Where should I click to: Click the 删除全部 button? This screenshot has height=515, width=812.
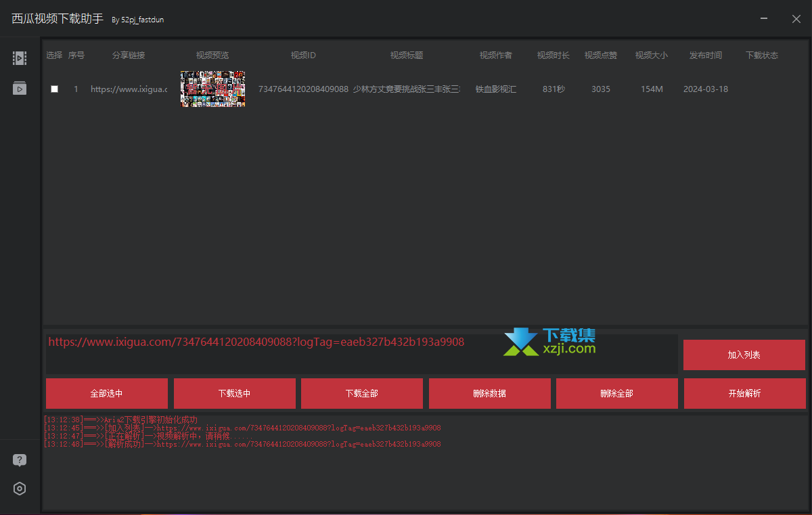(617, 393)
